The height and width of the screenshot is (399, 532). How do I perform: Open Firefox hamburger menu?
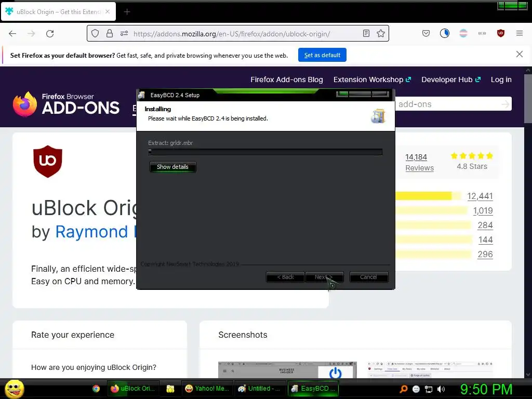520,33
